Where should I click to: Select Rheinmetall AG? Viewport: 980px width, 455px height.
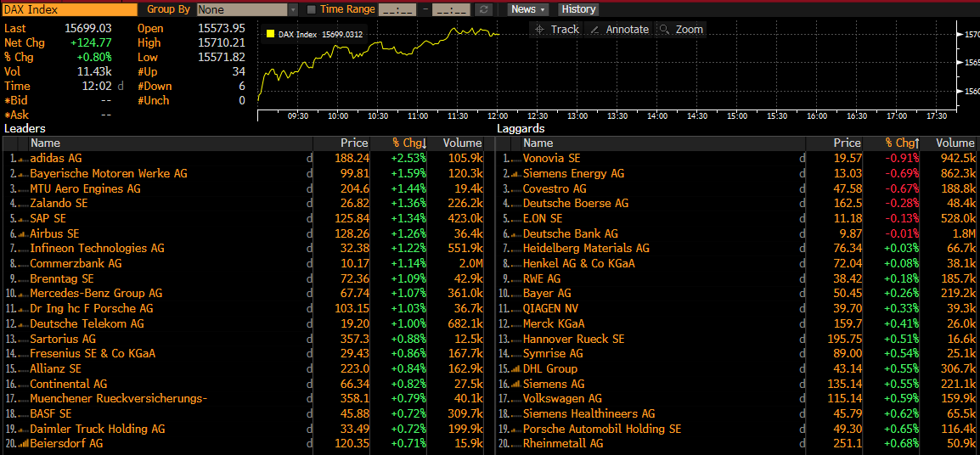(x=563, y=444)
